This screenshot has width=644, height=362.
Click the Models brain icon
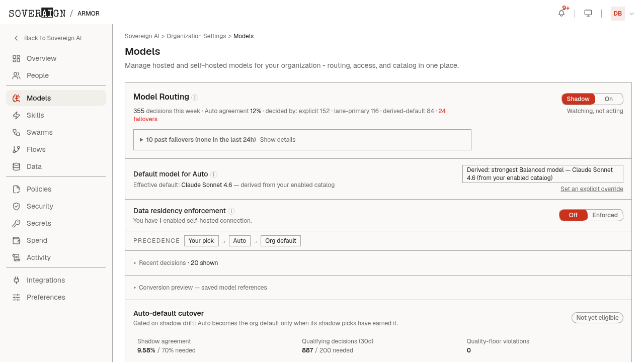coord(17,98)
